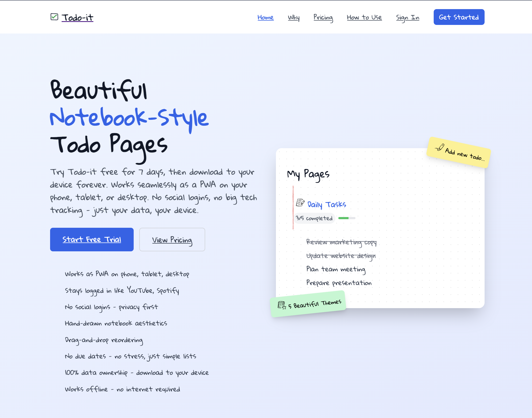Navigate to the Pricing page

[323, 17]
